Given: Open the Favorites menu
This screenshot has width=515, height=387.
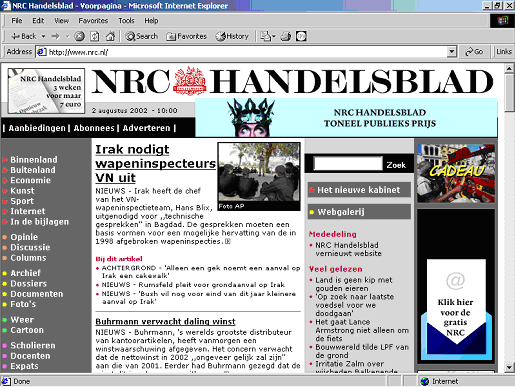Looking at the screenshot, I should (x=93, y=21).
